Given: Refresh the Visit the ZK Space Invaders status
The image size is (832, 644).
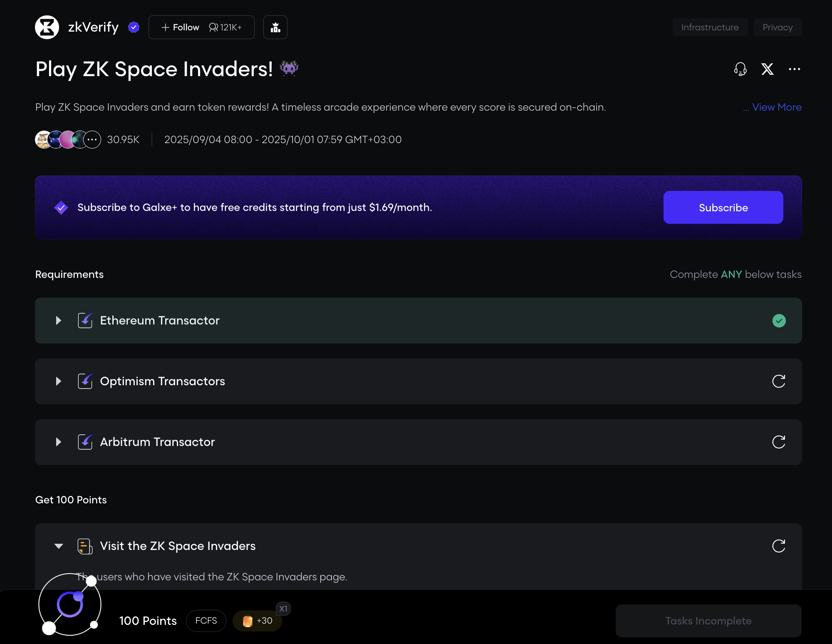Looking at the screenshot, I should click(779, 546).
